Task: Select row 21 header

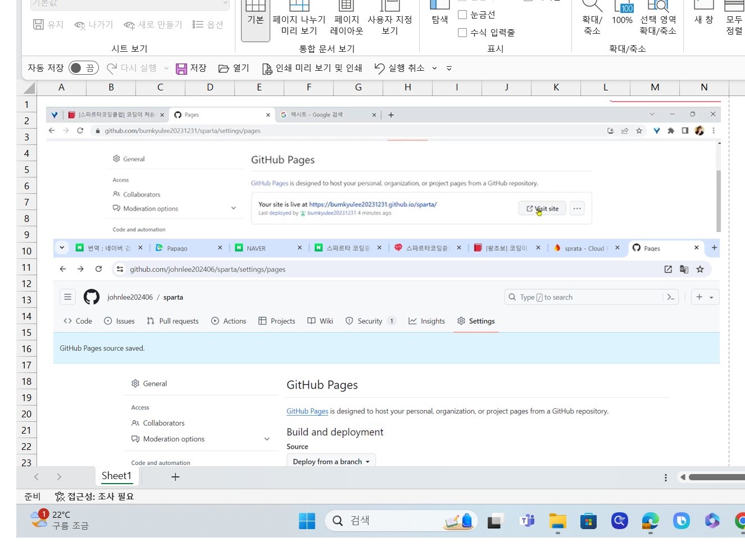Action: 26,430
